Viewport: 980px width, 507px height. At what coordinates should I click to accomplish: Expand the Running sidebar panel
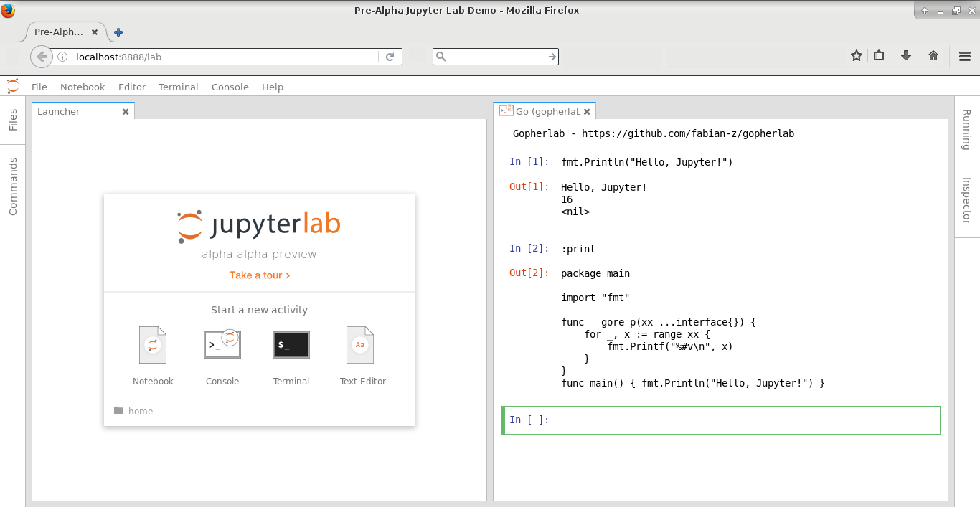point(966,130)
